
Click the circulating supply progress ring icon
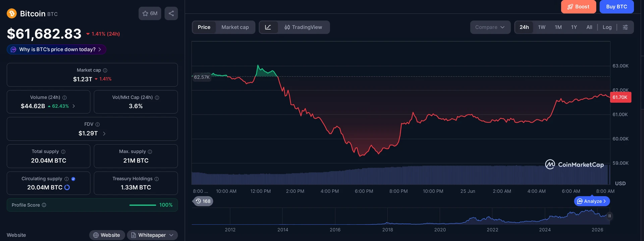click(67, 187)
